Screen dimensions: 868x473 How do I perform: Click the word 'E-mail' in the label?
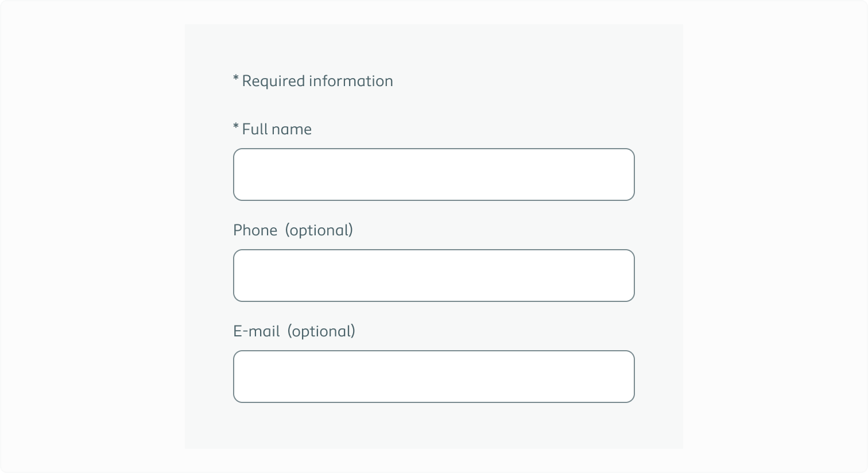[257, 331]
